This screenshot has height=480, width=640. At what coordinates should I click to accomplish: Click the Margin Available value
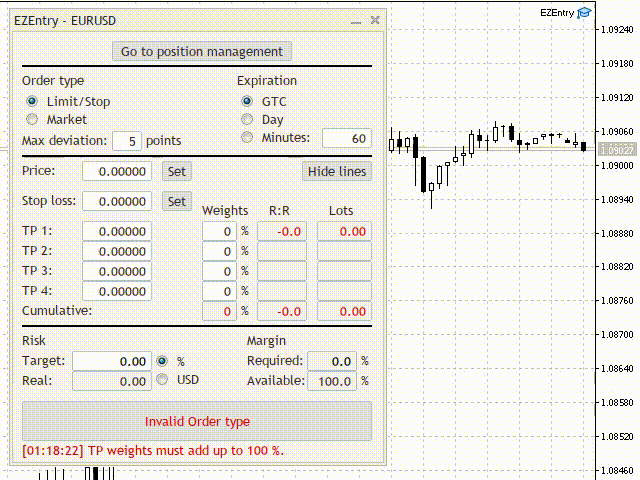[332, 381]
